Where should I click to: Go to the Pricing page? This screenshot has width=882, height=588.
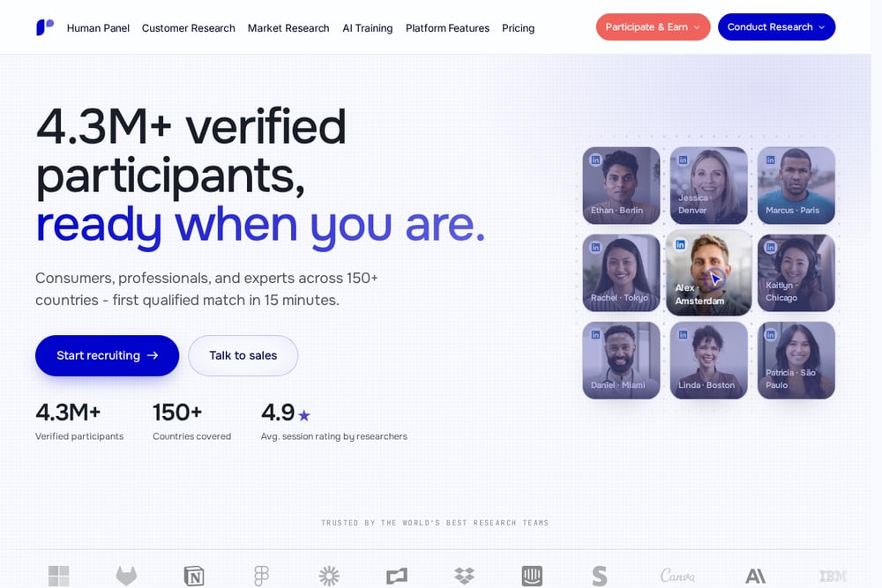pyautogui.click(x=518, y=28)
